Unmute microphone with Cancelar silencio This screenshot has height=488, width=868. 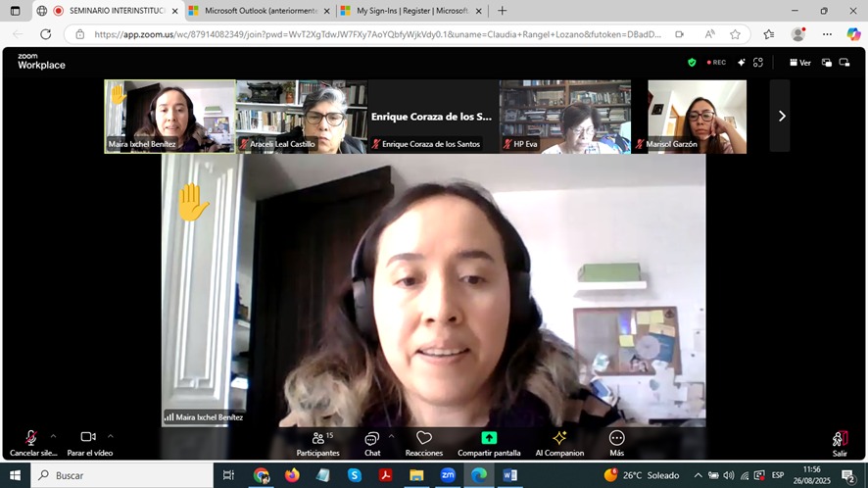31,438
